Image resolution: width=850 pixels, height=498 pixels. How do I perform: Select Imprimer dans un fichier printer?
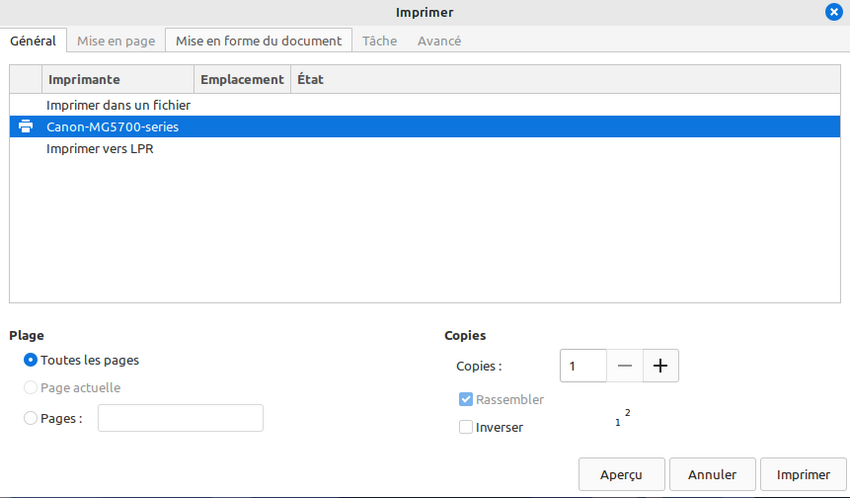tap(118, 105)
